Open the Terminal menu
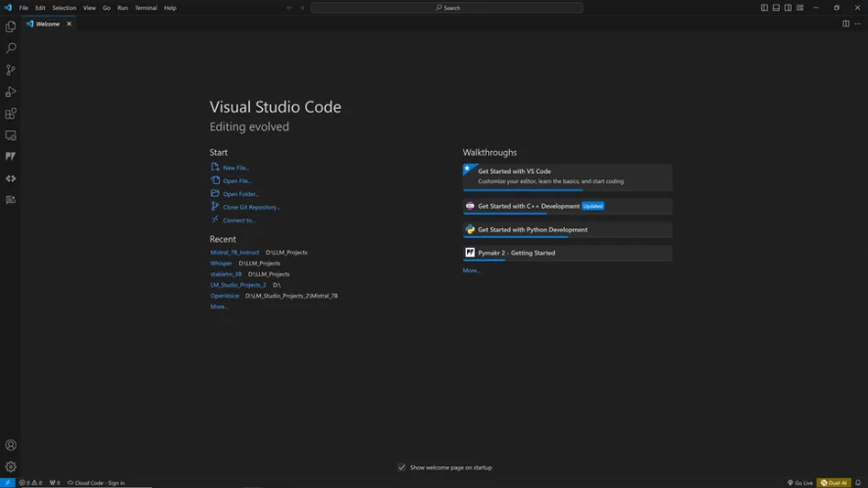 click(x=146, y=7)
